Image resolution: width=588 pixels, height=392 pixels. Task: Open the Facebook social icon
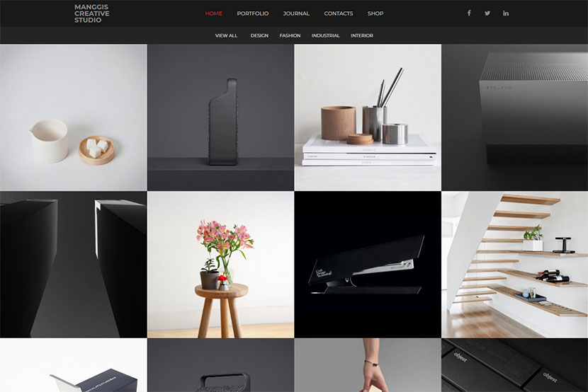tap(469, 13)
